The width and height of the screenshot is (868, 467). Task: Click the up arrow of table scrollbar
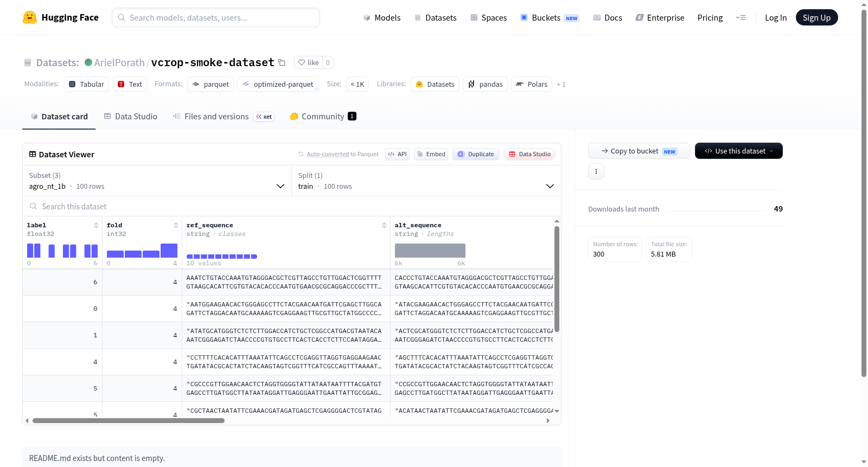pyautogui.click(x=557, y=221)
